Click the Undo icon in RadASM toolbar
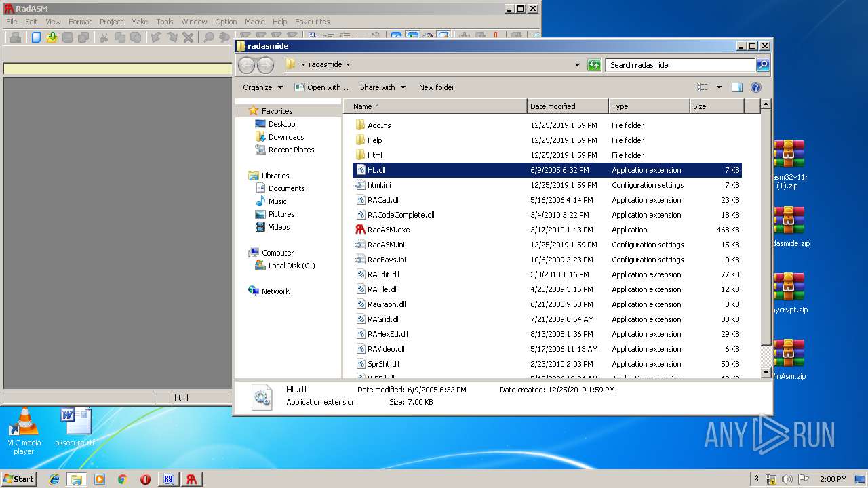The image size is (868, 488). tap(156, 38)
